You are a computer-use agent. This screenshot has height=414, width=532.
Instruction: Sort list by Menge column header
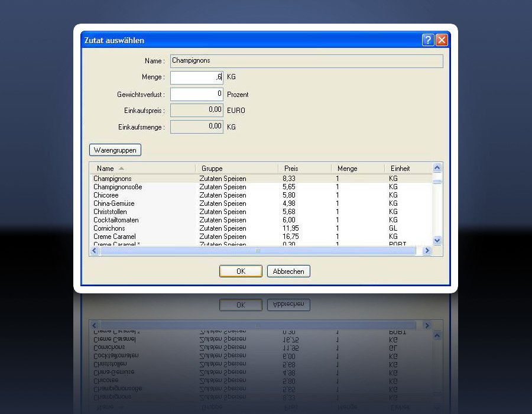pos(358,169)
